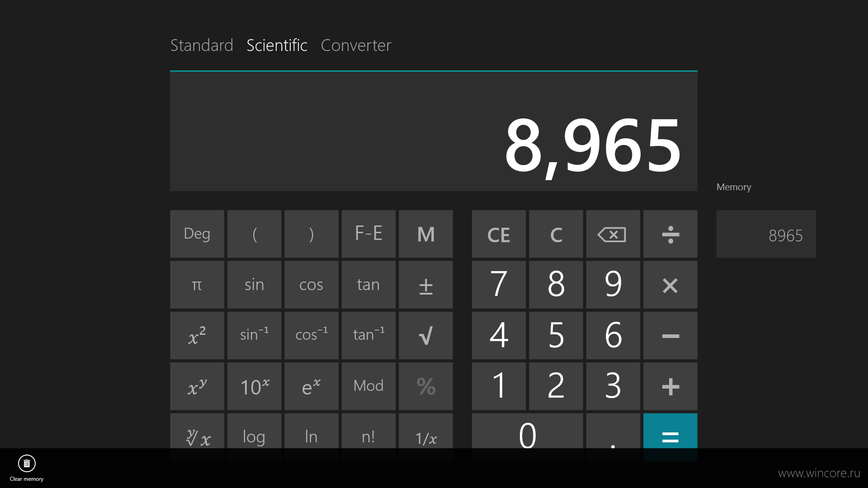Switch to the Standard tab
868x488 pixels.
coord(202,45)
